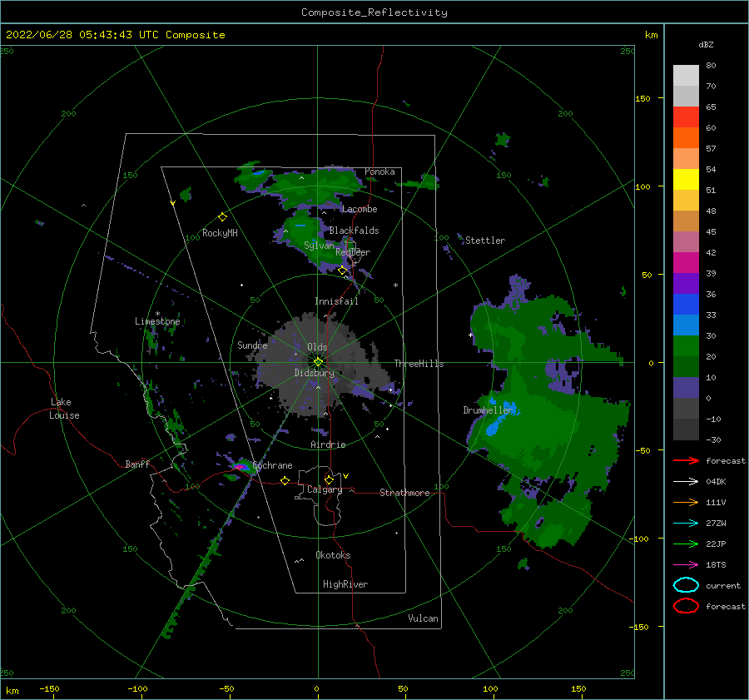Click the RockyMH label
Screen dimensions: 749x700
pos(220,233)
